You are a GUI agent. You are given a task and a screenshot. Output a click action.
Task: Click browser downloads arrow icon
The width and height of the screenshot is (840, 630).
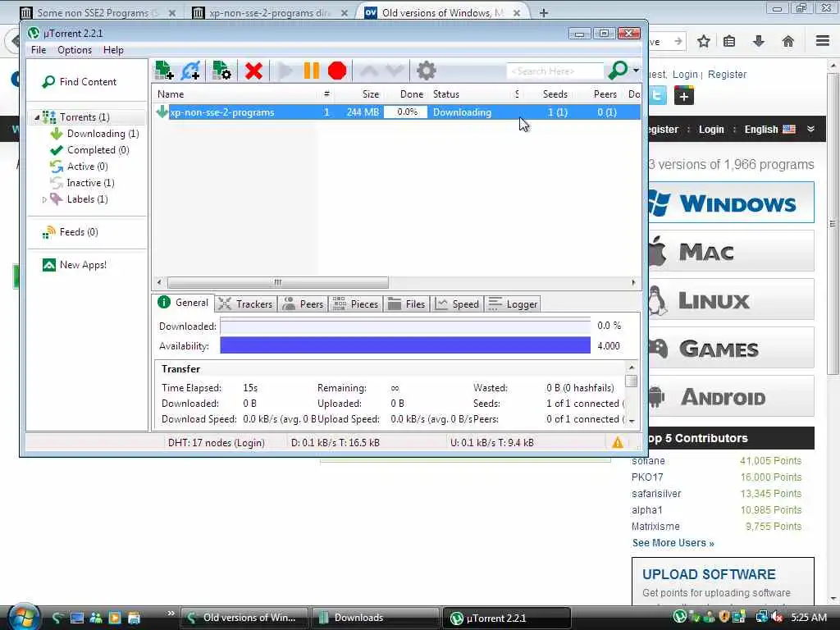(759, 41)
